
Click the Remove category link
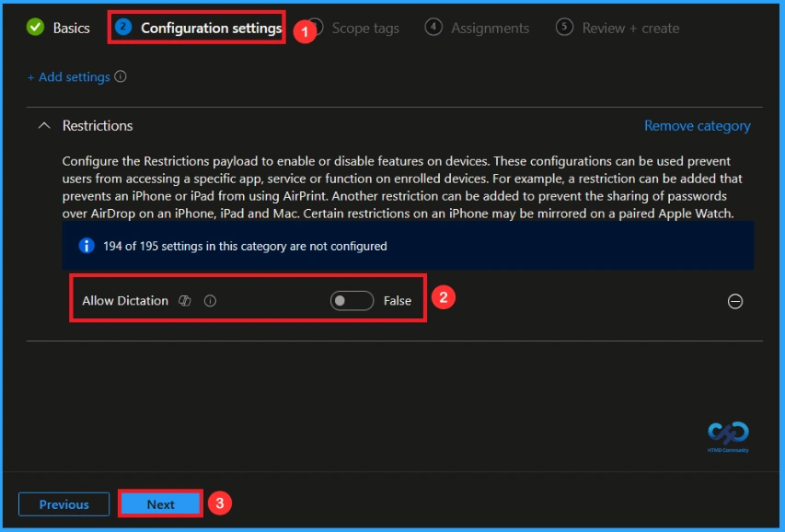697,125
